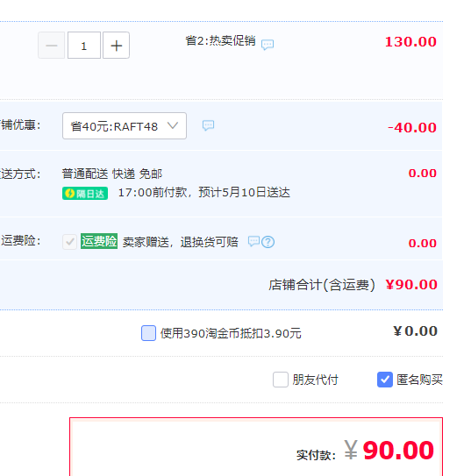Open the 省40元:RAFT48 coupon dropdown
The image size is (471, 476).
tap(125, 126)
